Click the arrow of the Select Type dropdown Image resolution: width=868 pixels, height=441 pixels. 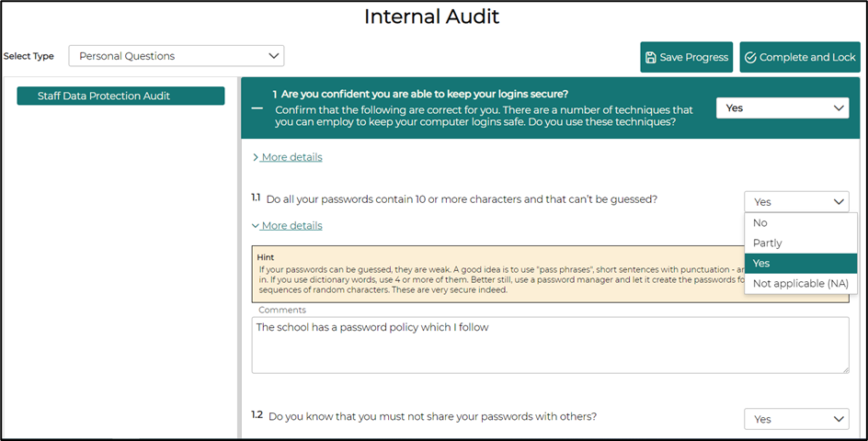point(273,56)
